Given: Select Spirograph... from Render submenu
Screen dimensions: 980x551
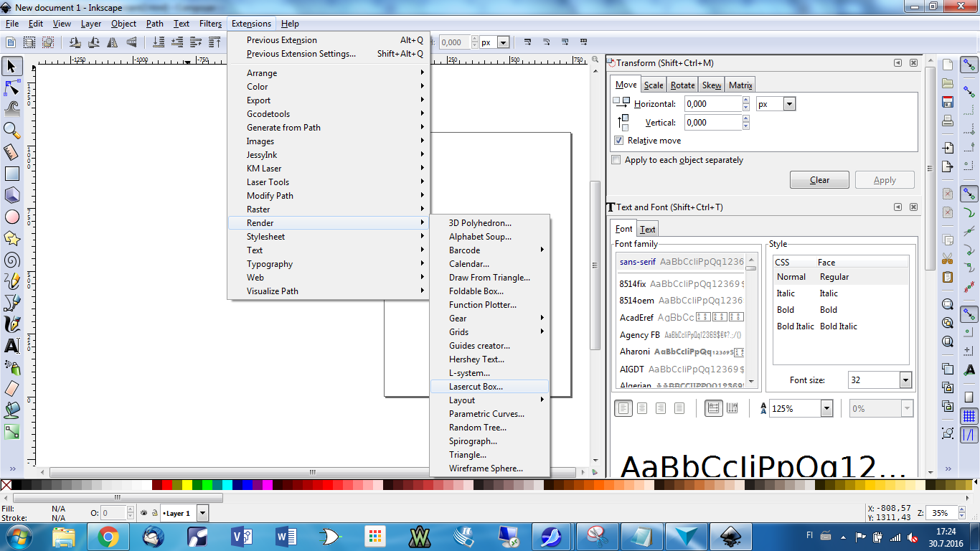Looking at the screenshot, I should [490, 441].
